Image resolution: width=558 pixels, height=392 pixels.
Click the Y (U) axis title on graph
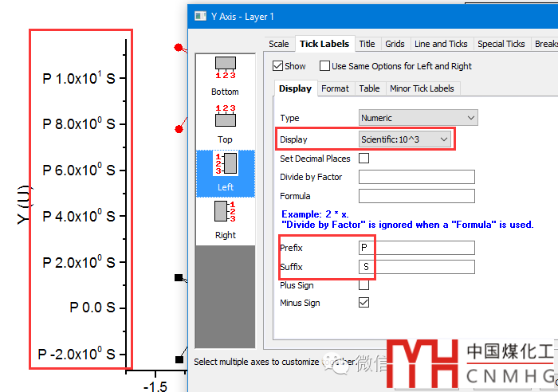pyautogui.click(x=24, y=205)
